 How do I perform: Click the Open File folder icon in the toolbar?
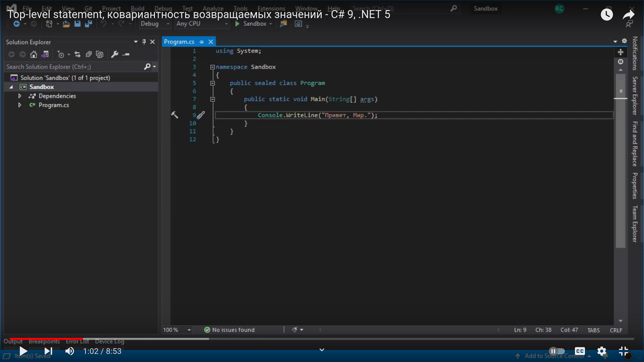point(66,24)
